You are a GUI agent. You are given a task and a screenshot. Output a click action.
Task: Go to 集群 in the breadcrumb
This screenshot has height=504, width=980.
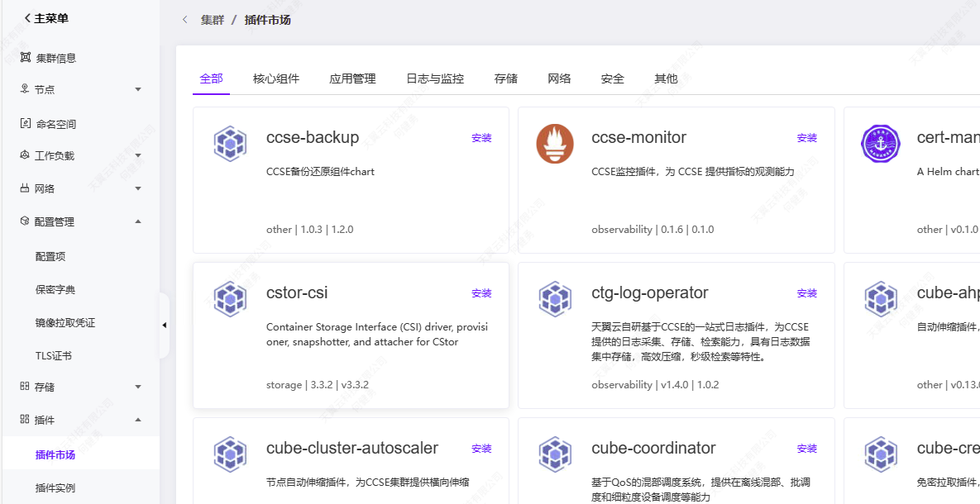pyautogui.click(x=211, y=20)
